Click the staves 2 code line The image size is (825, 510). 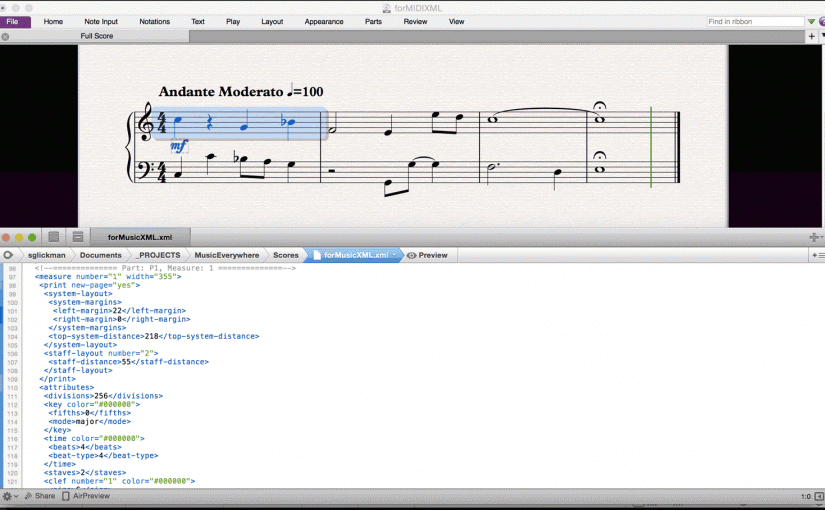tap(85, 473)
